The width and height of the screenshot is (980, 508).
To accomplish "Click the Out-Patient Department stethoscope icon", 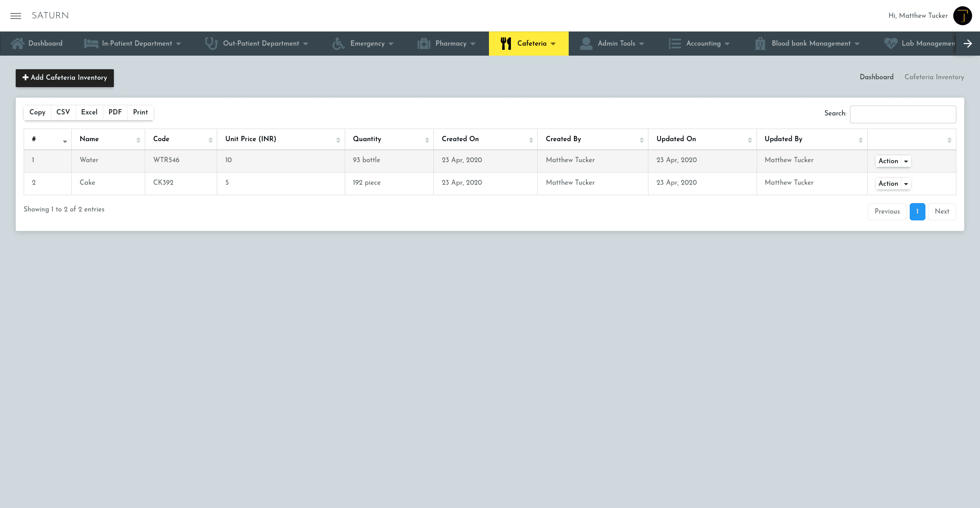I will coord(211,43).
